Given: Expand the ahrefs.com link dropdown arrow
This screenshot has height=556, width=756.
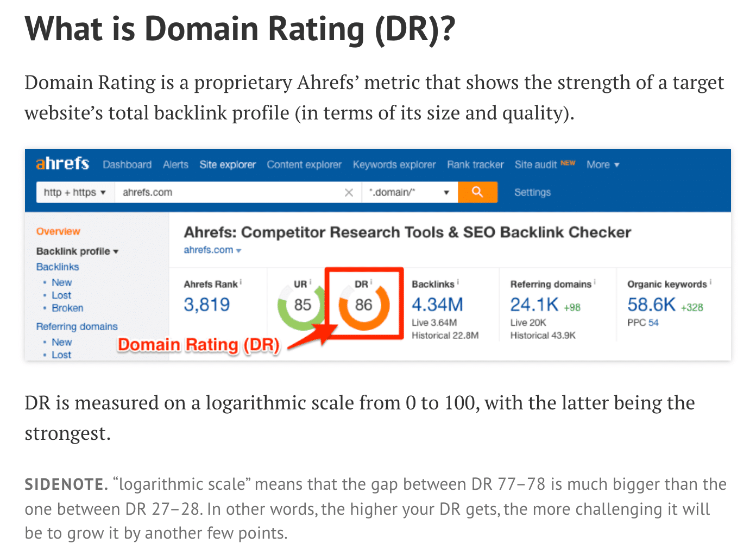Looking at the screenshot, I should click(x=238, y=251).
